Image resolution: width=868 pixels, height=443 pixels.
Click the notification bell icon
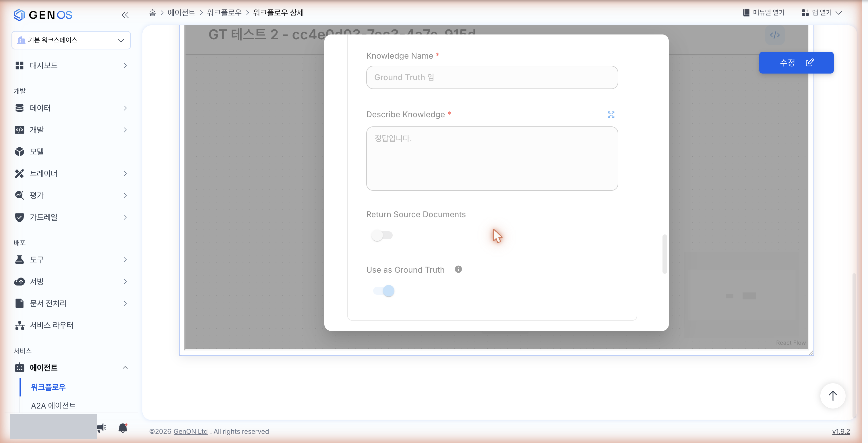point(123,428)
